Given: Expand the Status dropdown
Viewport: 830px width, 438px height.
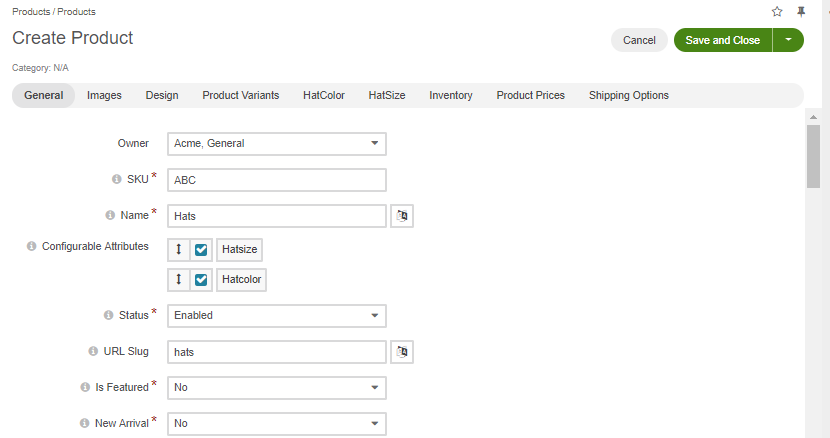Looking at the screenshot, I should pyautogui.click(x=276, y=316).
